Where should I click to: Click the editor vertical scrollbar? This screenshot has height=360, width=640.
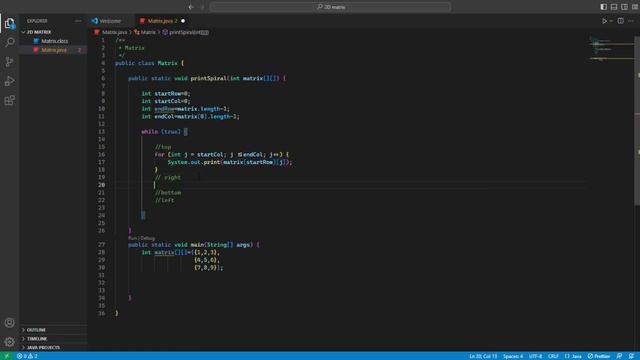click(637, 121)
